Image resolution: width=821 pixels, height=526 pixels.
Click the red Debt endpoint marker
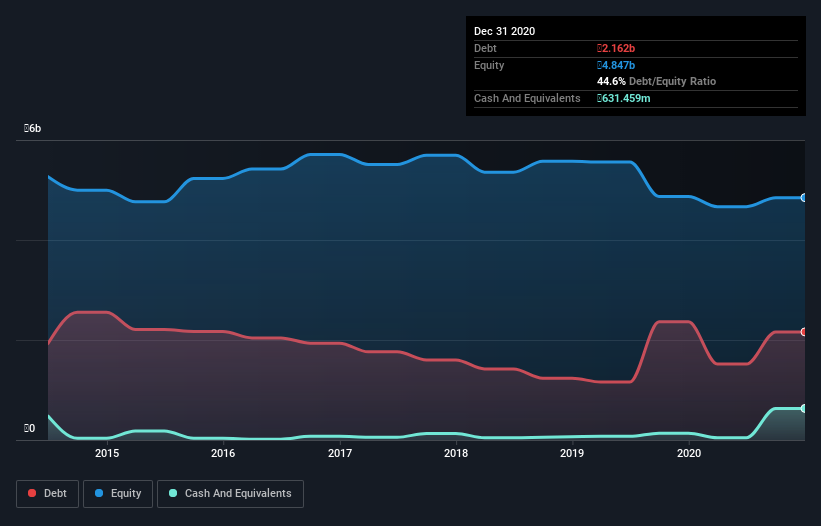click(804, 332)
